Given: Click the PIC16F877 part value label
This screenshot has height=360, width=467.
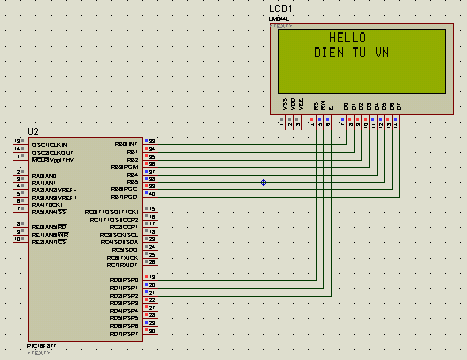Looking at the screenshot, I should point(41,346).
